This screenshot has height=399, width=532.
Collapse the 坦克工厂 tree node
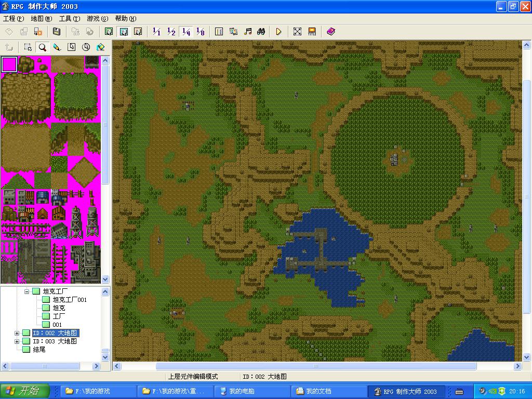click(27, 291)
